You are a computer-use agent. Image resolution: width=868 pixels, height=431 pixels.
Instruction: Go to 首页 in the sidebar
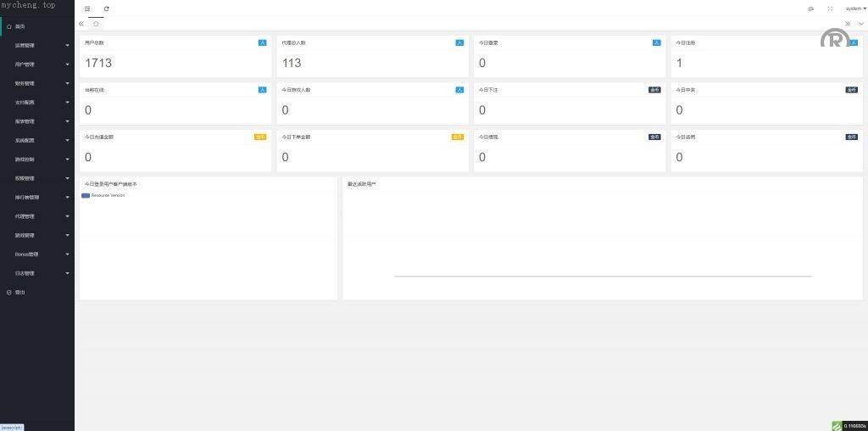click(x=20, y=26)
